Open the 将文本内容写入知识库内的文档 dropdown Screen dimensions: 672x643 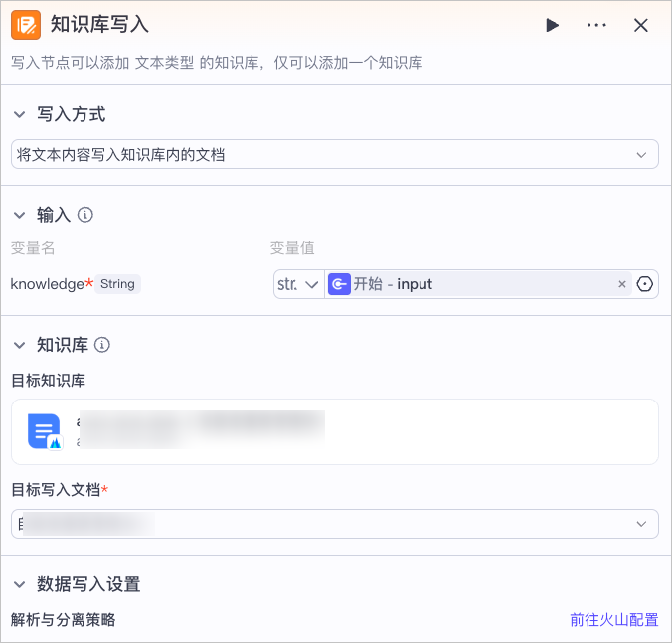click(x=334, y=155)
